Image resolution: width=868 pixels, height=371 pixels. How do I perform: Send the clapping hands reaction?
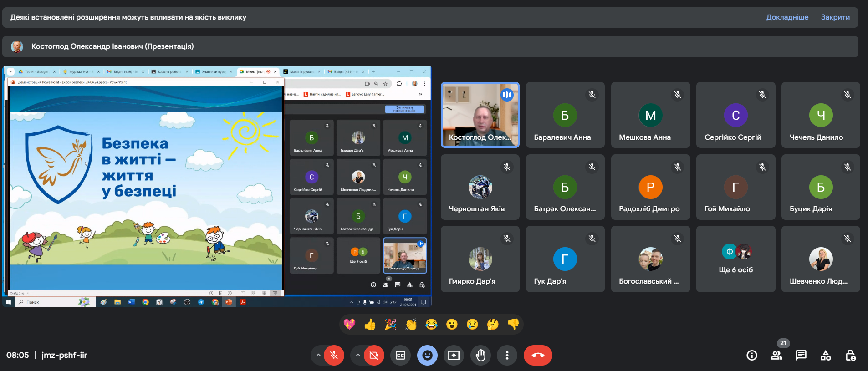[x=411, y=325]
